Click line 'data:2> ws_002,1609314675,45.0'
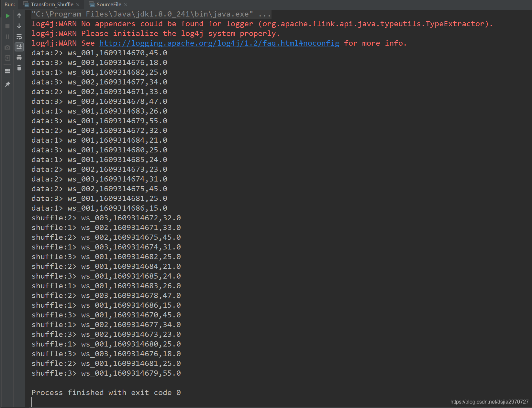This screenshot has width=532, height=408. coord(99,189)
